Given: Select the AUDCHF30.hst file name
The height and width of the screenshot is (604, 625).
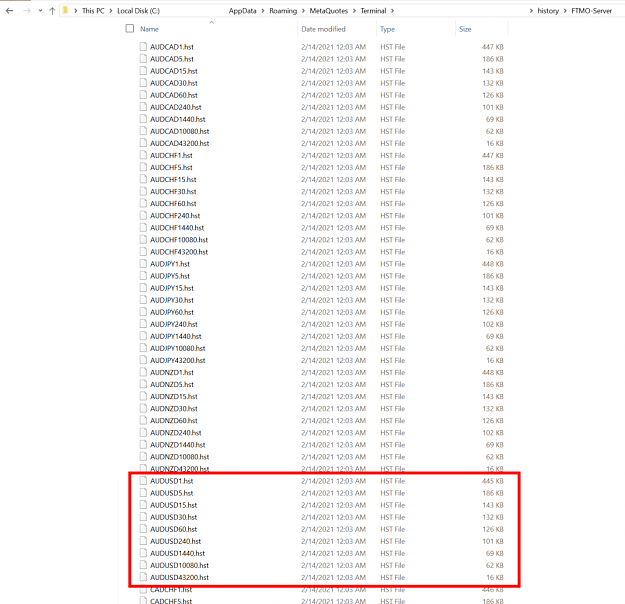Looking at the screenshot, I should [173, 191].
